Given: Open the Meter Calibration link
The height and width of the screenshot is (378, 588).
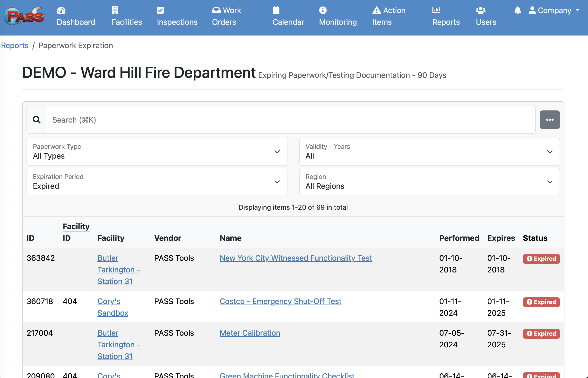Looking at the screenshot, I should coord(250,333).
